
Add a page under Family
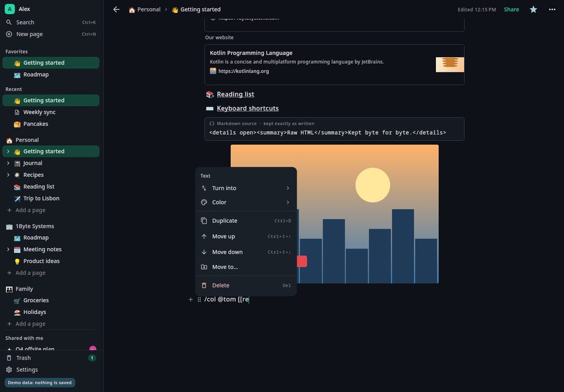click(x=51, y=324)
